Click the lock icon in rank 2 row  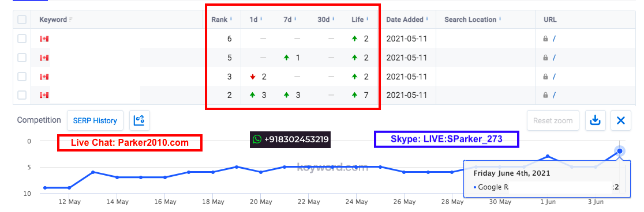tap(545, 96)
